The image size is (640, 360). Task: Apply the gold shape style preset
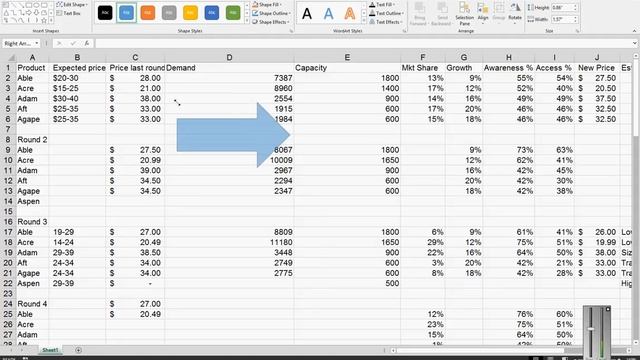coord(190,13)
